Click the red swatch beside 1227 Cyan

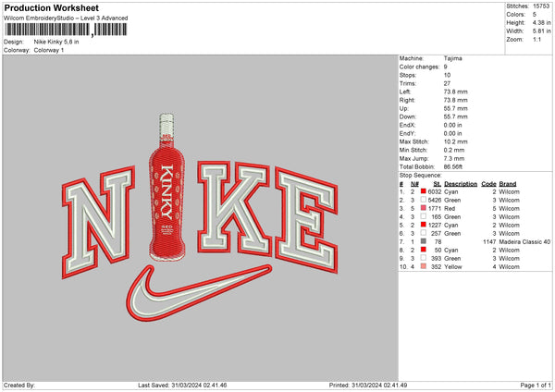coord(424,225)
